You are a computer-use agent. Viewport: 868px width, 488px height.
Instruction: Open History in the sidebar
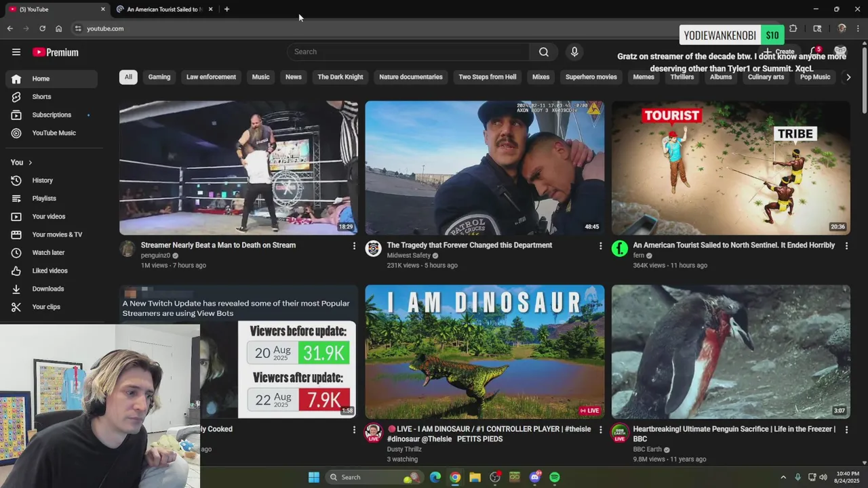click(52, 180)
